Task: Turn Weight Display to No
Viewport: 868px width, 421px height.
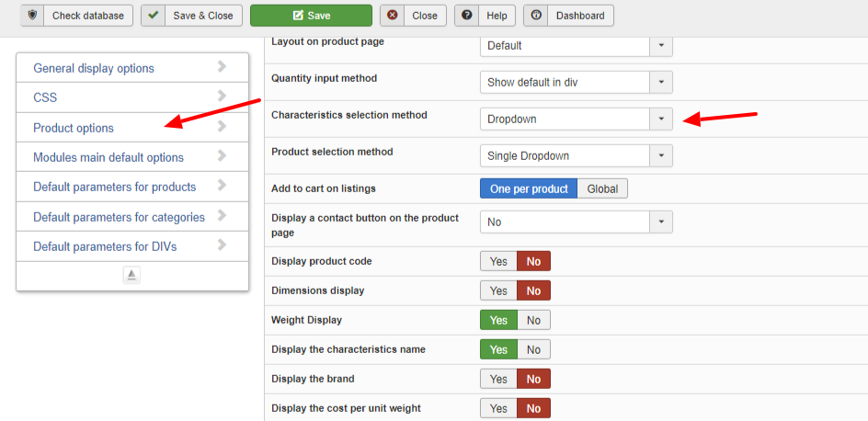Action: [x=533, y=320]
